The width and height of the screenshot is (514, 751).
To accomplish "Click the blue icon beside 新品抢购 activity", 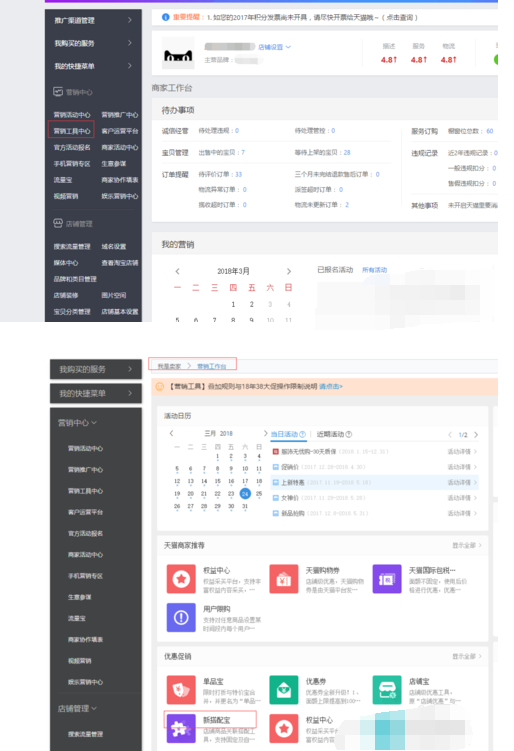I will [275, 513].
